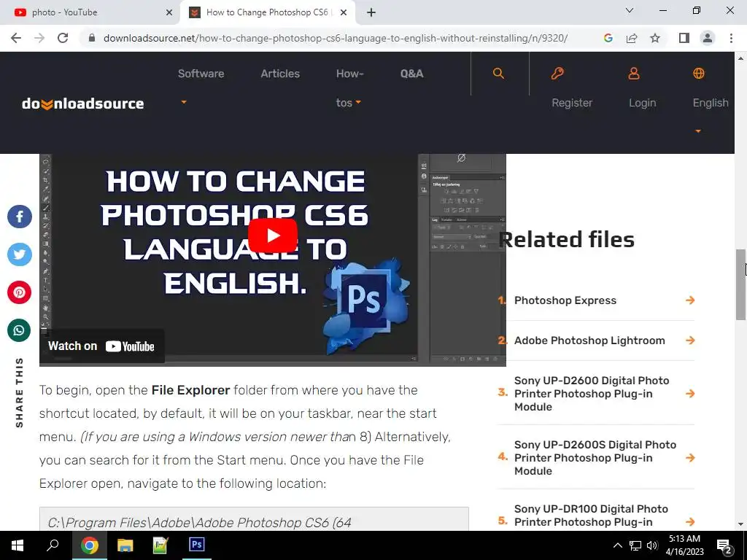Click arrow next to Photoshop Express
This screenshot has width=747, height=560.
click(690, 300)
